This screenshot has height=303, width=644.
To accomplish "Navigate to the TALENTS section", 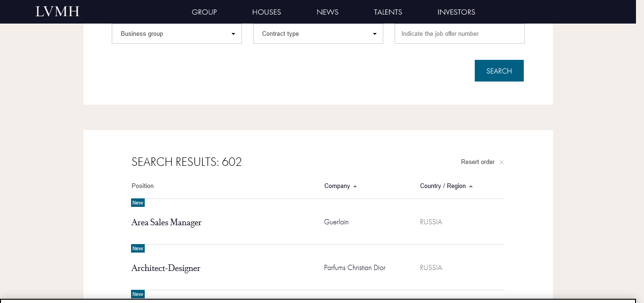I will click(388, 12).
